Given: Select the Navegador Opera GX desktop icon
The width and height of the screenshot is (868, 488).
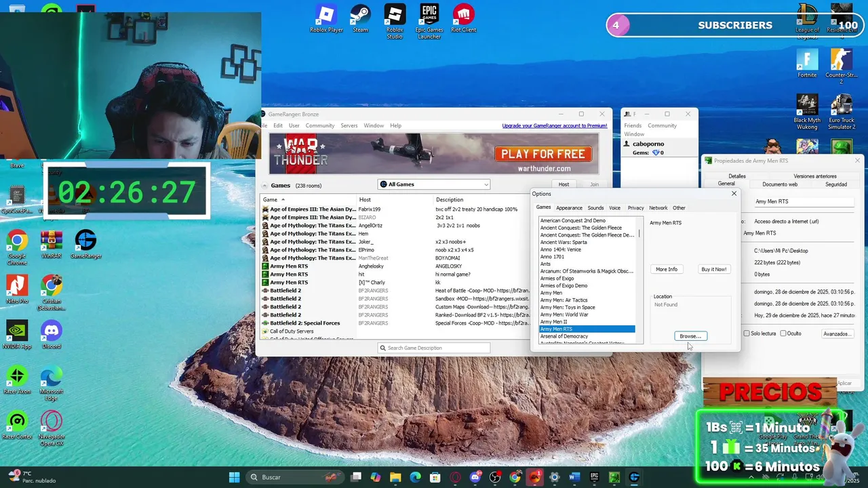Looking at the screenshot, I should (x=52, y=429).
